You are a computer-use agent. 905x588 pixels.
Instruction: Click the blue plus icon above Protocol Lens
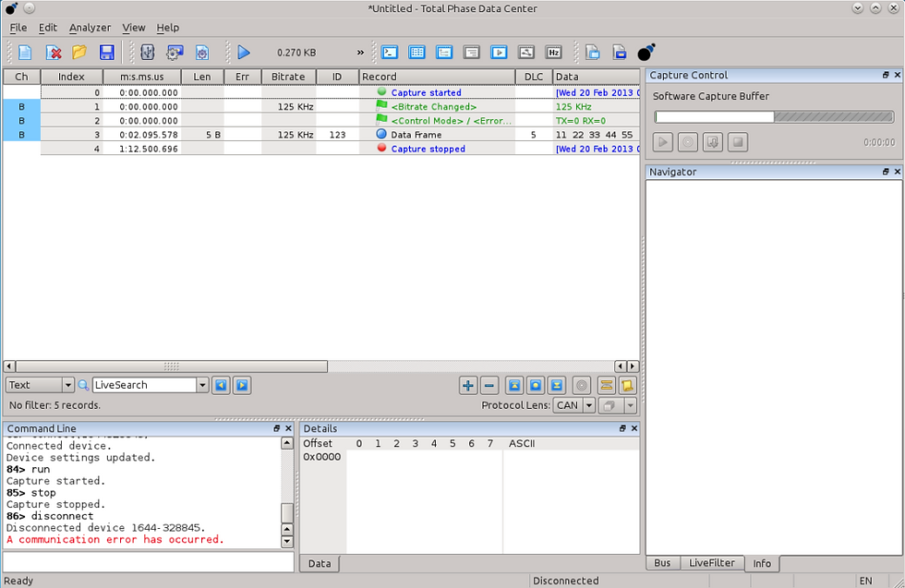click(468, 385)
